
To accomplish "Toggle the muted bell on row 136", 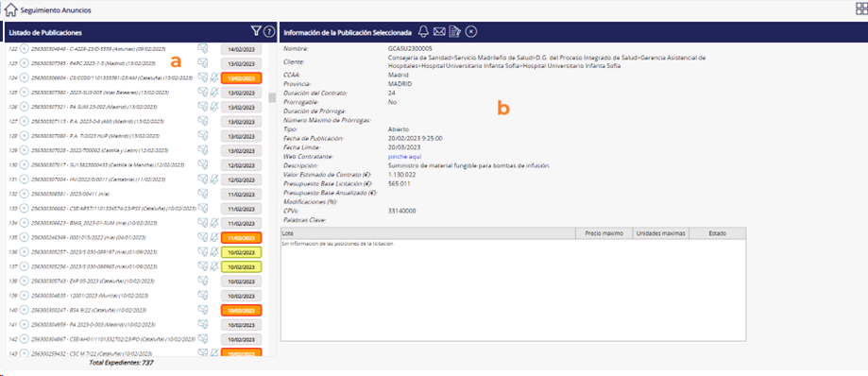I will pos(214,251).
